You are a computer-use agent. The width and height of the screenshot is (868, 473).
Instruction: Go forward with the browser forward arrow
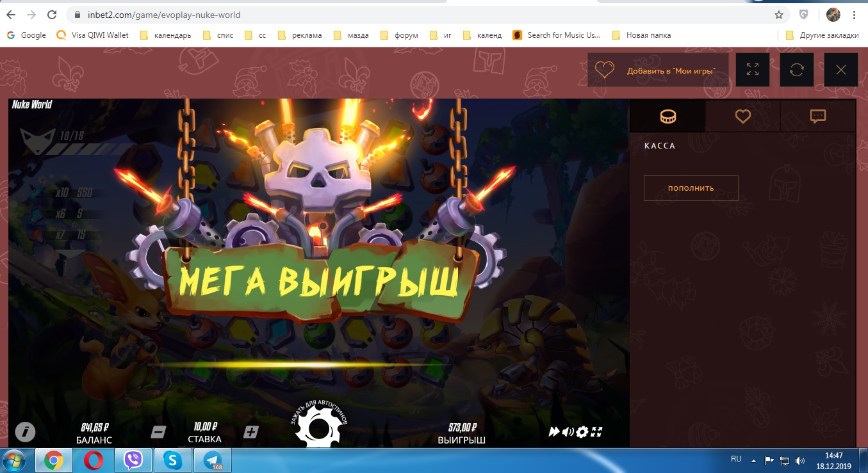tap(31, 14)
